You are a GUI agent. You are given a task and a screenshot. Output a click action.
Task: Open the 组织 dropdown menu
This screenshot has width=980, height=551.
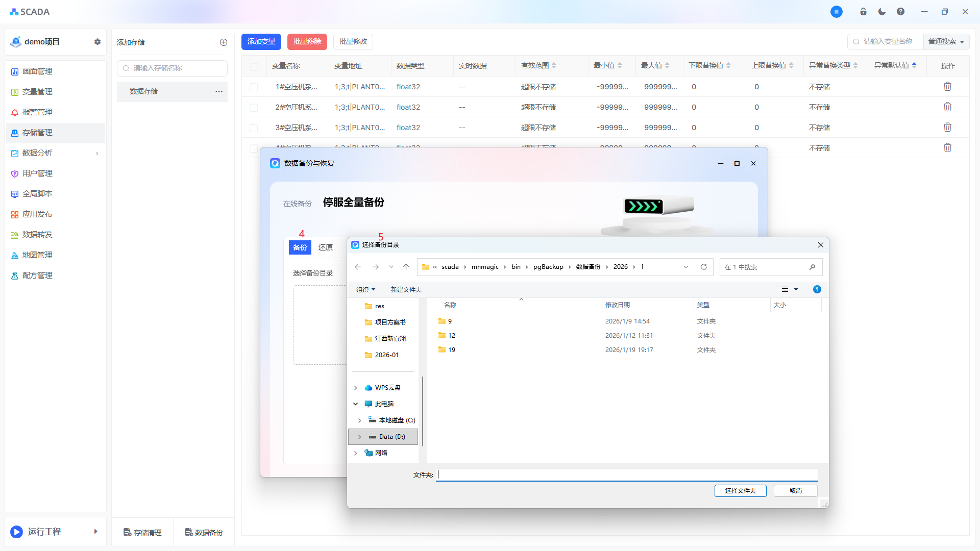(365, 289)
